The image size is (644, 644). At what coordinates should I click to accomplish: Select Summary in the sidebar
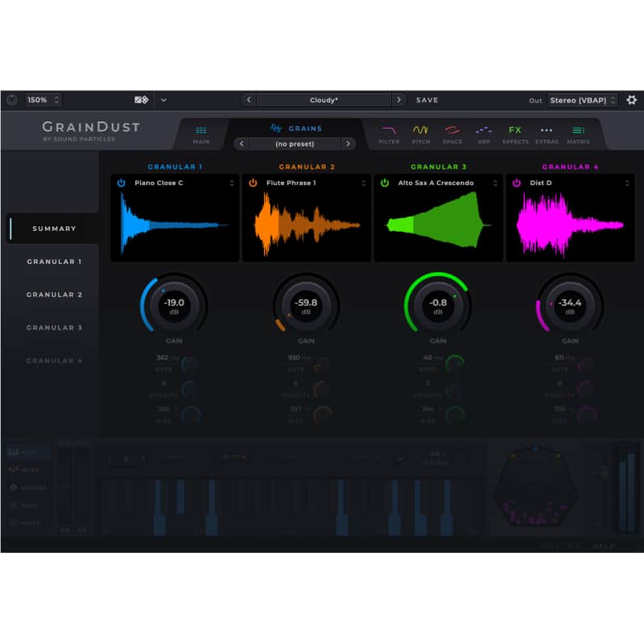click(x=54, y=229)
